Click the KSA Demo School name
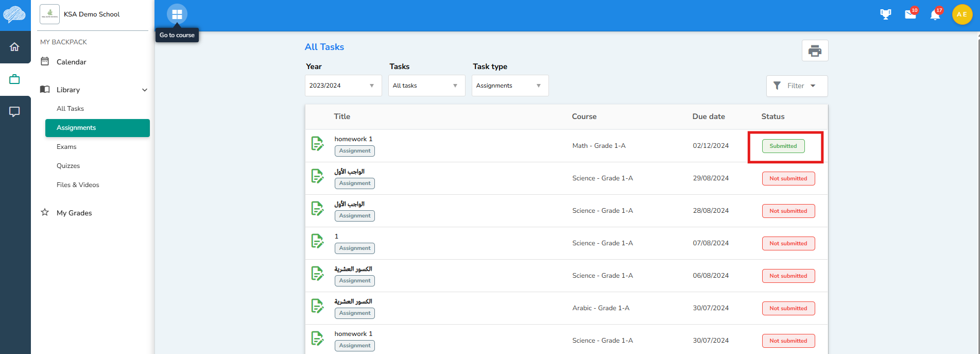Viewport: 980px width, 354px height. tap(92, 14)
